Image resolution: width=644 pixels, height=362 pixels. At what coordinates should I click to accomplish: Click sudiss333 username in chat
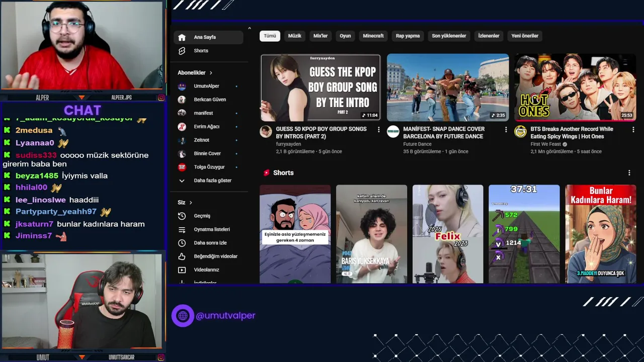[36, 155]
